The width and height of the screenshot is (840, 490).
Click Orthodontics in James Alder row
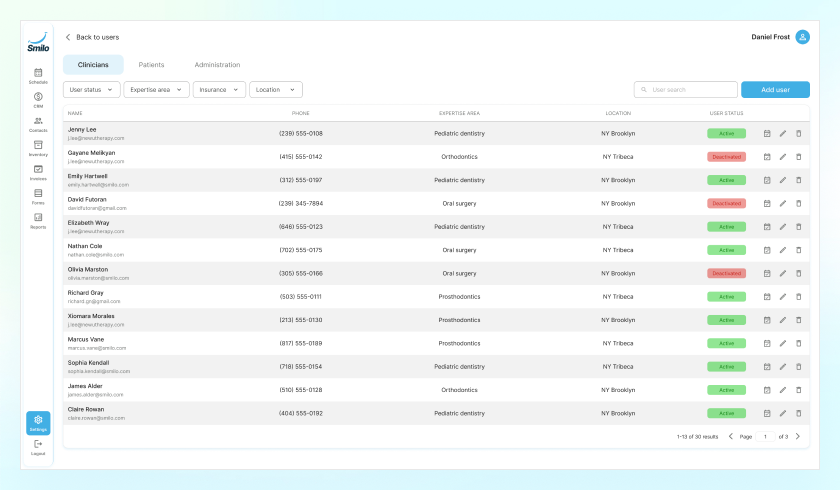coord(459,390)
